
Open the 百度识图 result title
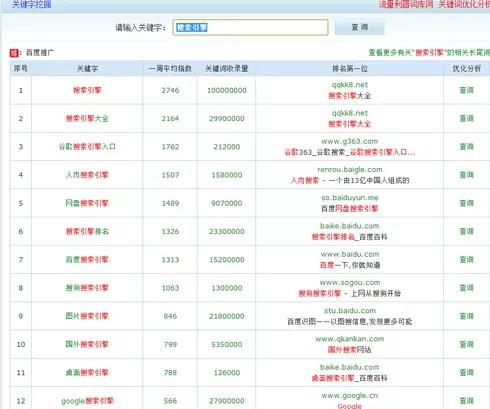click(350, 322)
